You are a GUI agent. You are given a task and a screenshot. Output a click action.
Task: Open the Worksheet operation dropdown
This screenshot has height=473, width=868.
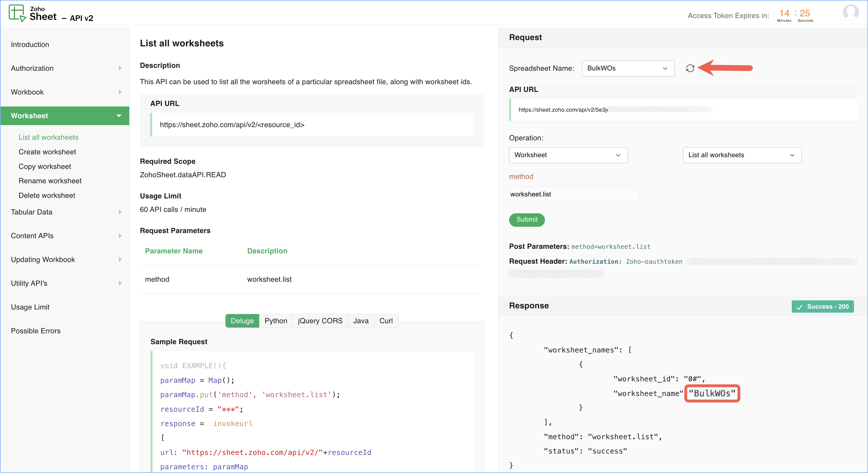click(568, 155)
